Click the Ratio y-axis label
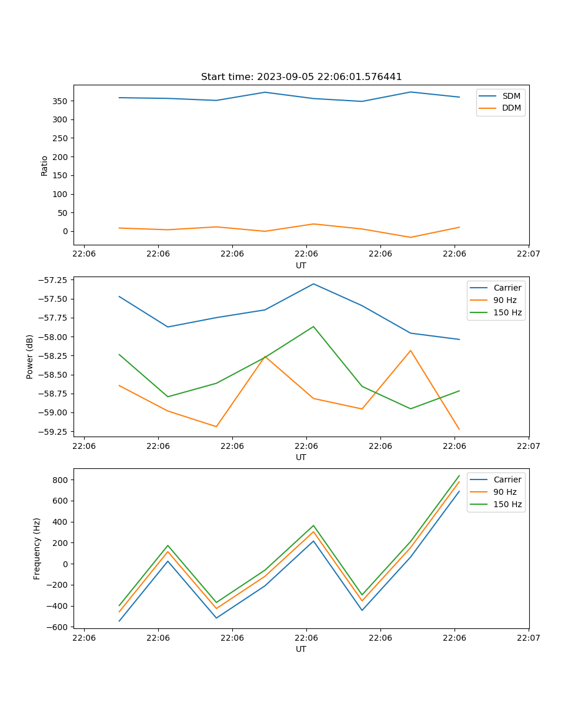This screenshot has height=706, width=588. 45,165
